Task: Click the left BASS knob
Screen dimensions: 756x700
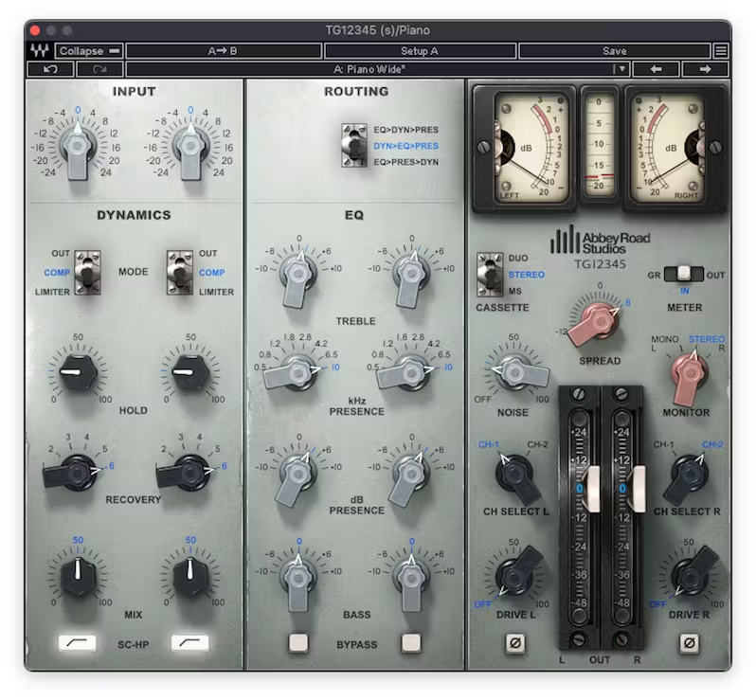Action: pyautogui.click(x=298, y=577)
